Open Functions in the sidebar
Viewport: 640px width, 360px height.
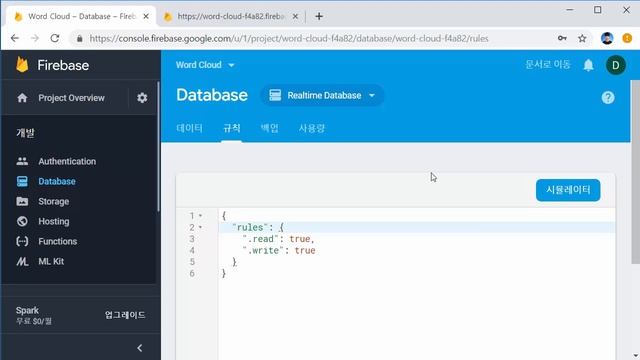click(x=58, y=241)
